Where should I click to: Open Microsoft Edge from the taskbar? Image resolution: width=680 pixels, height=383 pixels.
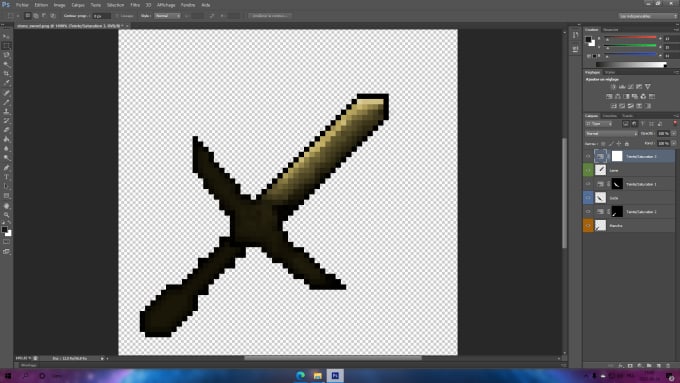point(300,376)
